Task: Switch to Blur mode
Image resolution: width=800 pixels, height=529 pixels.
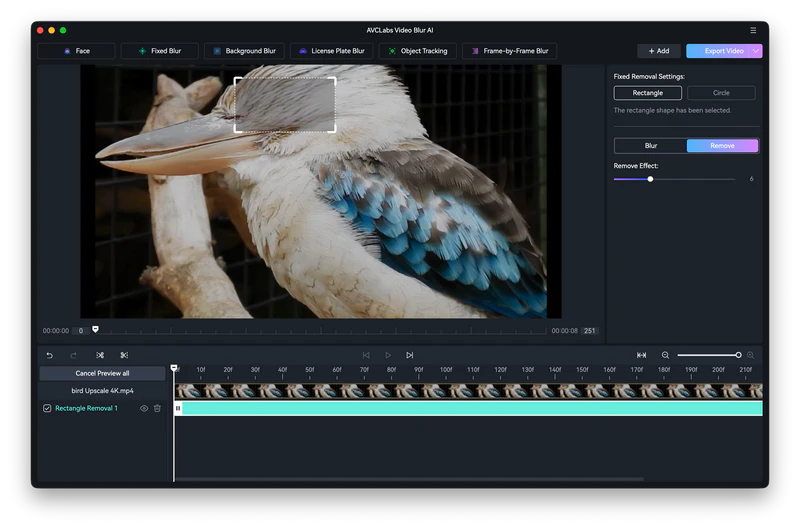Action: 651,146
